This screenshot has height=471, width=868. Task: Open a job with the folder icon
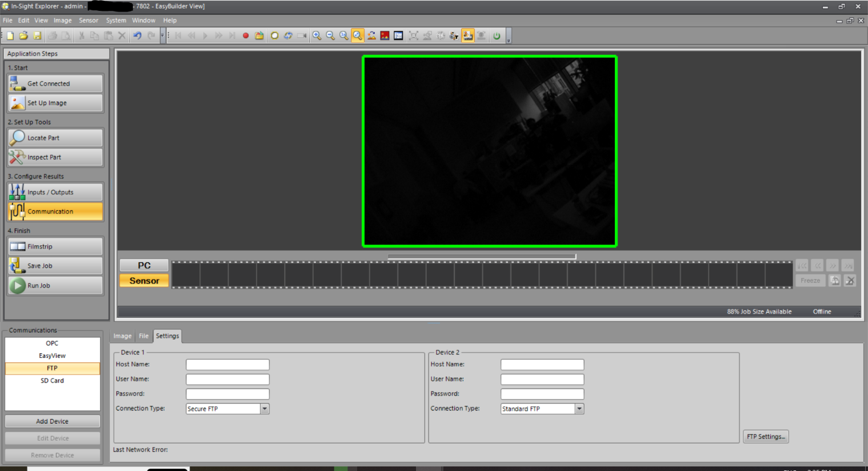click(x=23, y=35)
